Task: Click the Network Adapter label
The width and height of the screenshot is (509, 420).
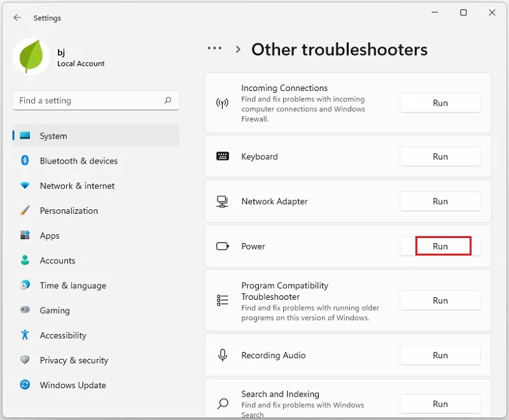Action: point(274,201)
